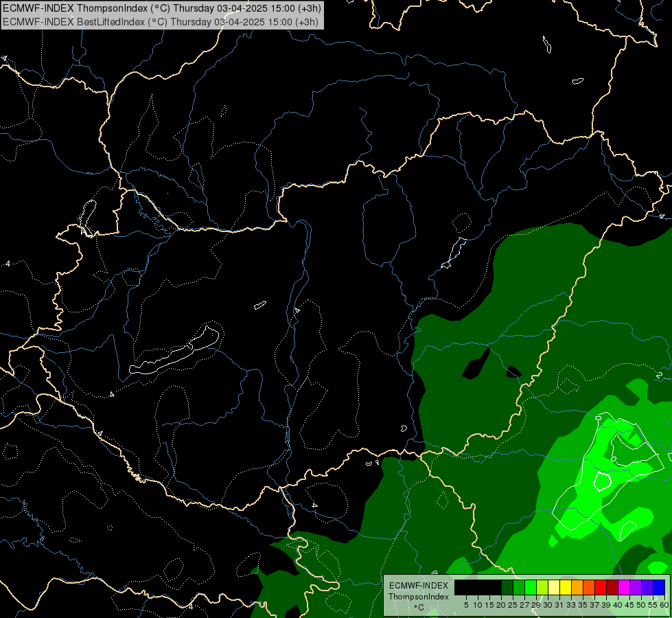Click legend scale value 40
The width and height of the screenshot is (672, 618).
[618, 605]
